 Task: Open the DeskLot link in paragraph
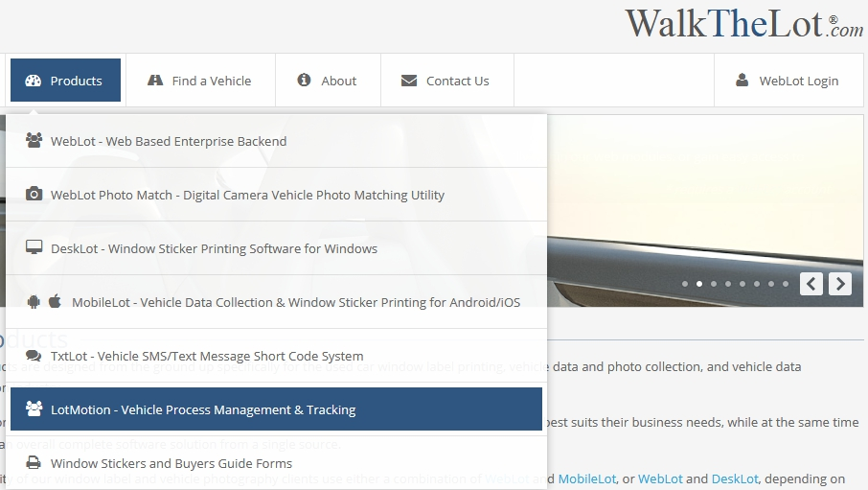point(735,478)
